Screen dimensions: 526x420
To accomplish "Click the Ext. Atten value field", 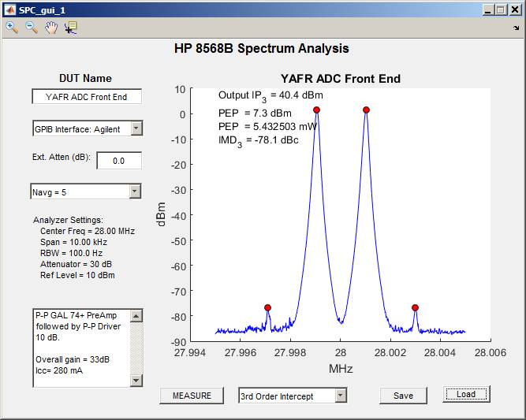I will click(x=119, y=161).
